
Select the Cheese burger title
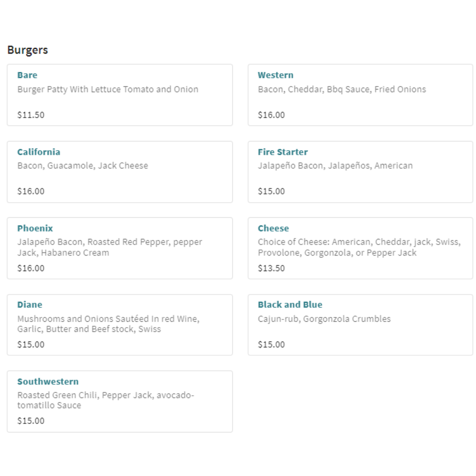(x=273, y=228)
